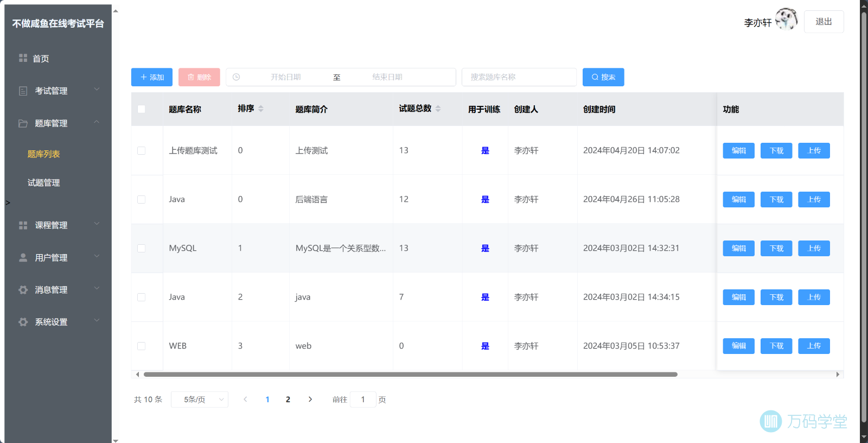
Task: Check the row for Java 后端语言
Action: [142, 199]
